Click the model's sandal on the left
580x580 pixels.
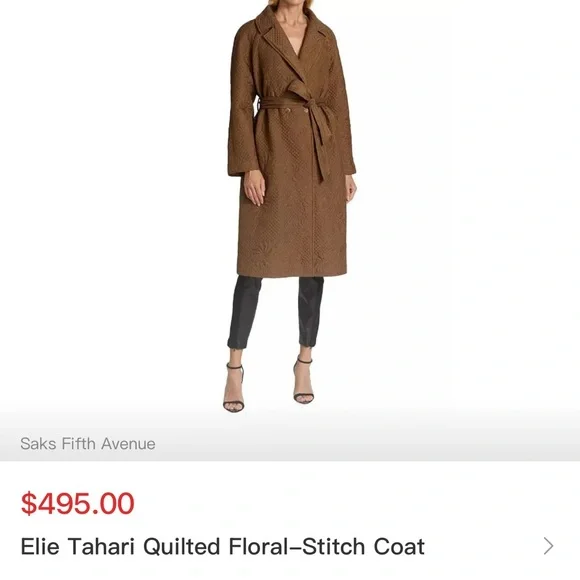(234, 388)
